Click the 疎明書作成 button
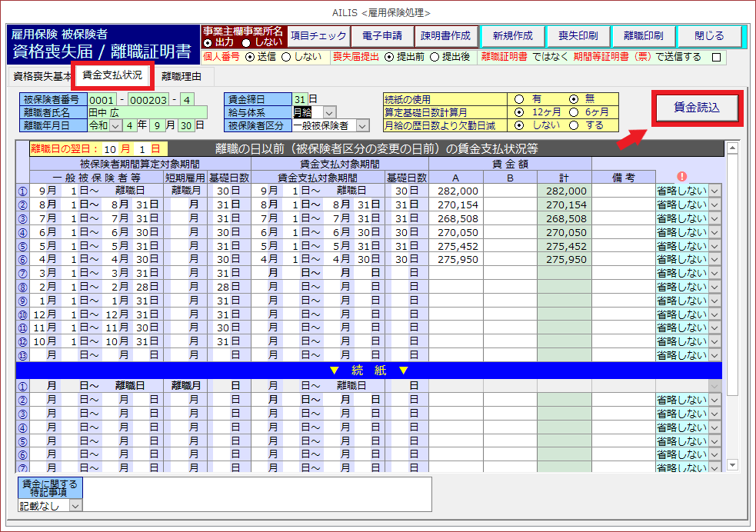756x532 pixels. click(445, 36)
